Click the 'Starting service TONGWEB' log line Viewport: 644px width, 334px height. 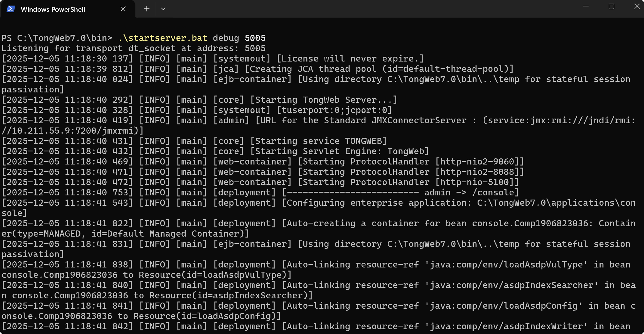click(318, 141)
